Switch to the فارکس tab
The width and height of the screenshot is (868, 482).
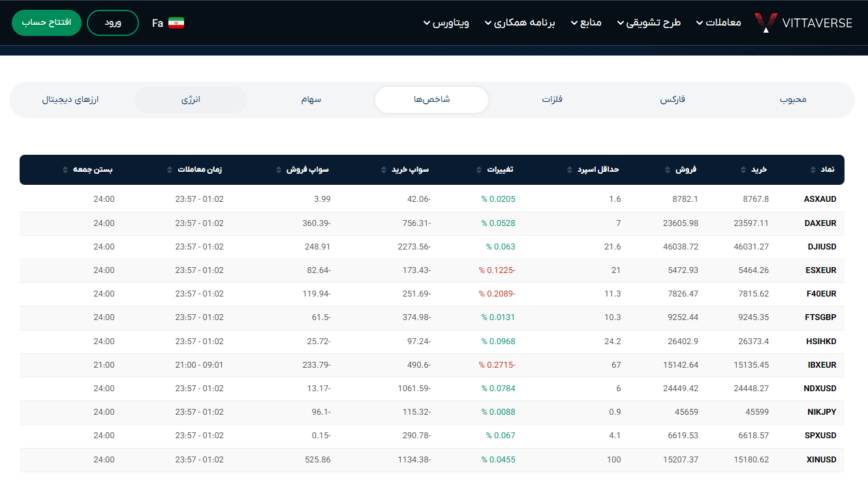point(673,100)
